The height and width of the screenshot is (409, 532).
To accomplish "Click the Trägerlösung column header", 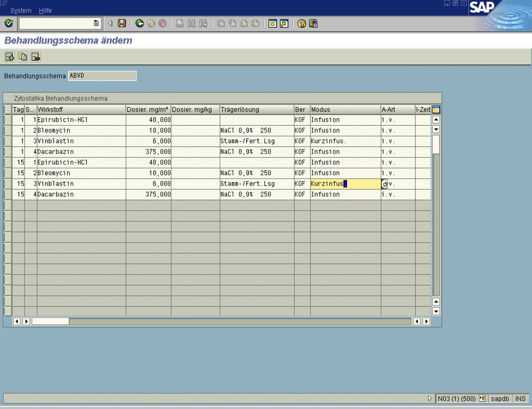I will point(257,109).
